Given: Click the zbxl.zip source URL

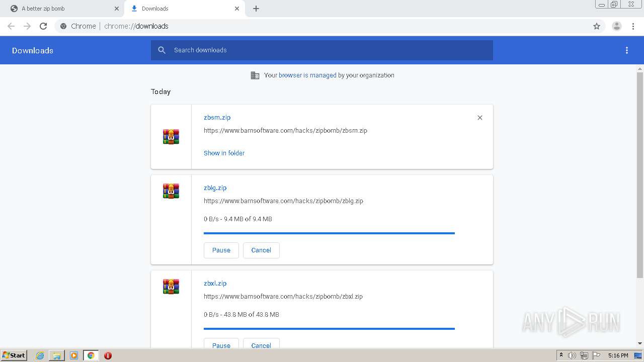Looking at the screenshot, I should point(283,297).
